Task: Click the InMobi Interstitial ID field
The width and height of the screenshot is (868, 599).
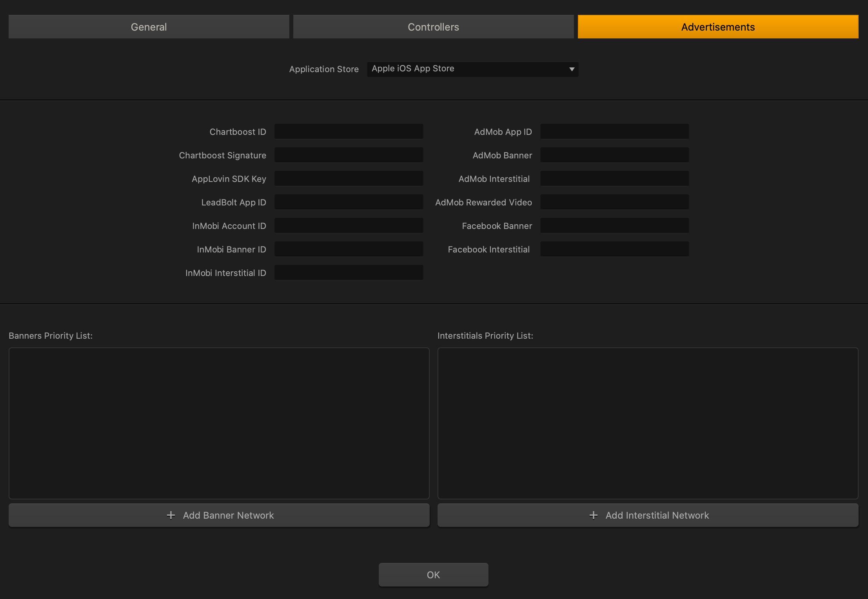Action: pyautogui.click(x=349, y=273)
